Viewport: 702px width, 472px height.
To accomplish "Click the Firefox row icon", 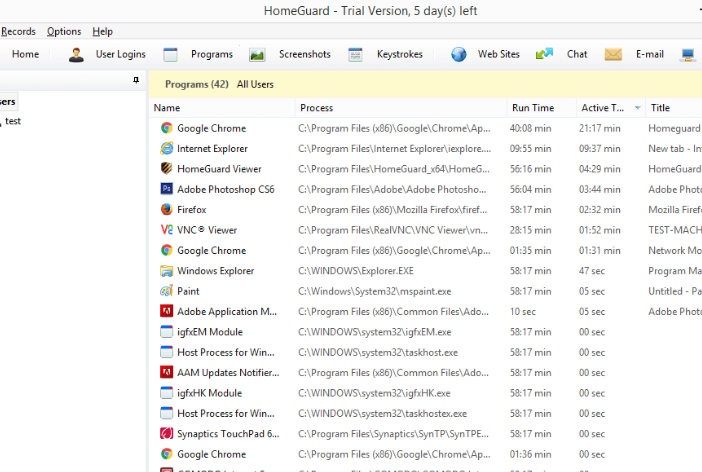I will click(167, 209).
